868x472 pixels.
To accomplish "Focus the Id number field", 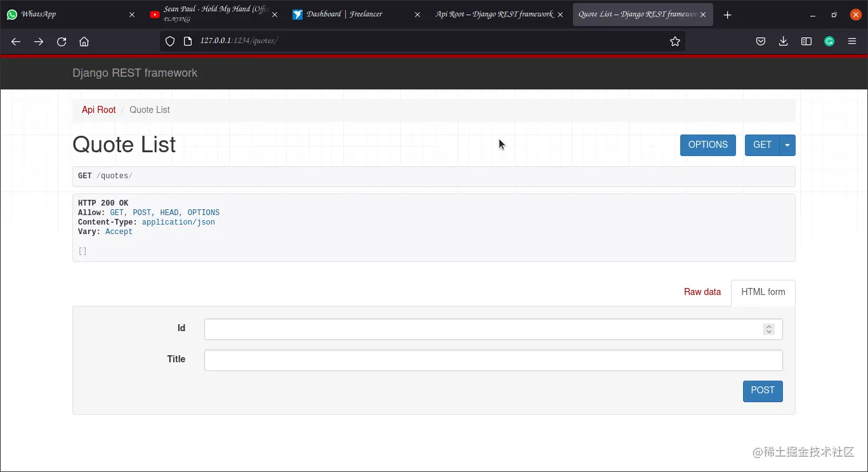I will (x=493, y=329).
